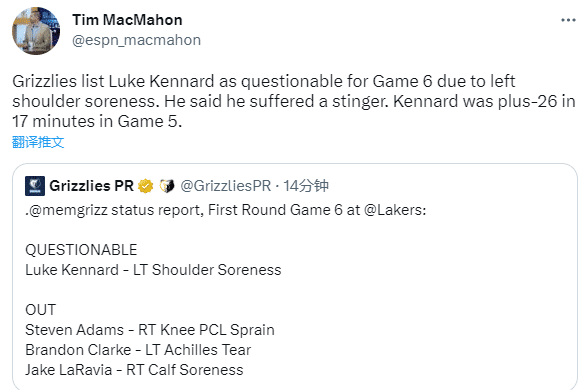Click the @memgrizz mention
This screenshot has width=578, height=390.
point(68,210)
